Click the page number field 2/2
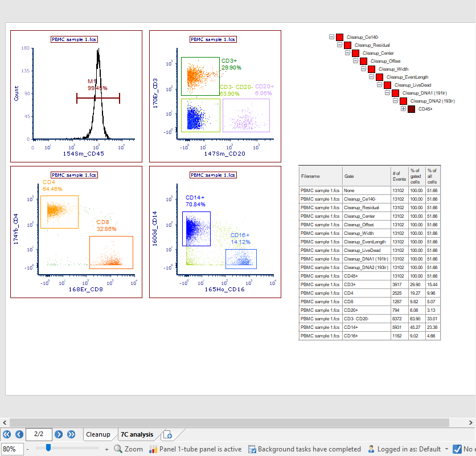 tap(39, 434)
